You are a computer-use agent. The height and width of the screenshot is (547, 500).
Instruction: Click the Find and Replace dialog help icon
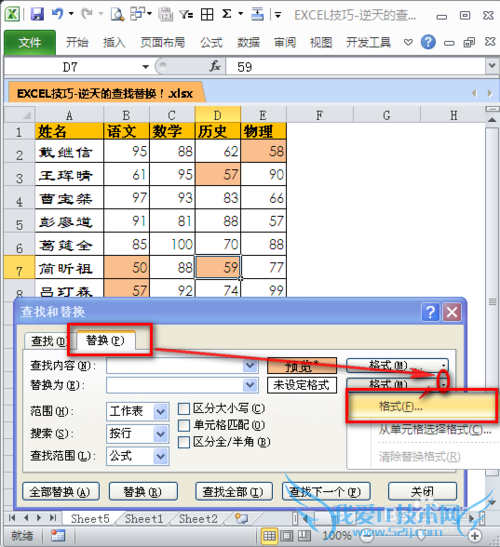pyautogui.click(x=430, y=312)
